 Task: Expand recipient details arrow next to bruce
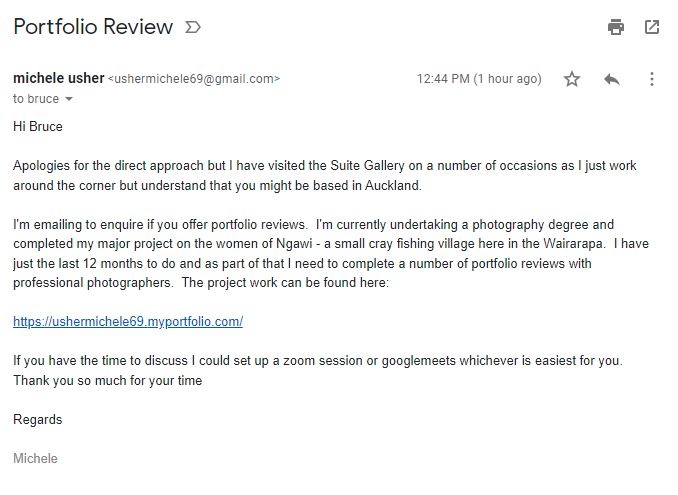pyautogui.click(x=69, y=100)
